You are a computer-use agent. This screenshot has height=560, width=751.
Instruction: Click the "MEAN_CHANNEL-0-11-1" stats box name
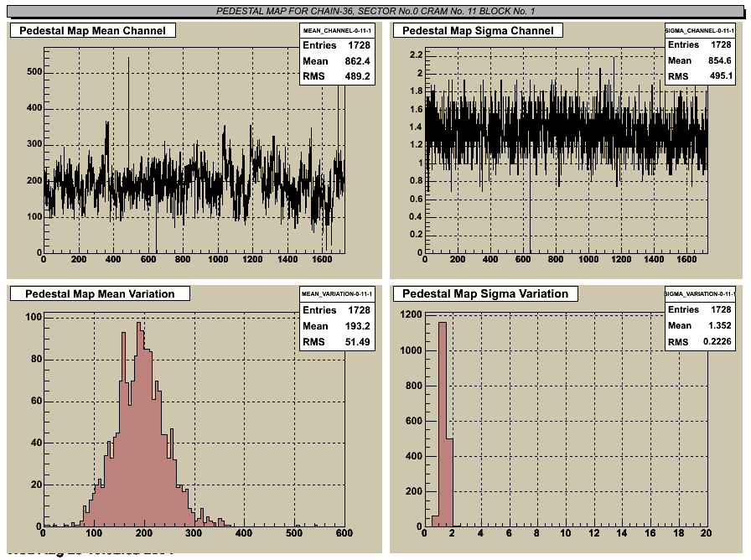(x=337, y=31)
